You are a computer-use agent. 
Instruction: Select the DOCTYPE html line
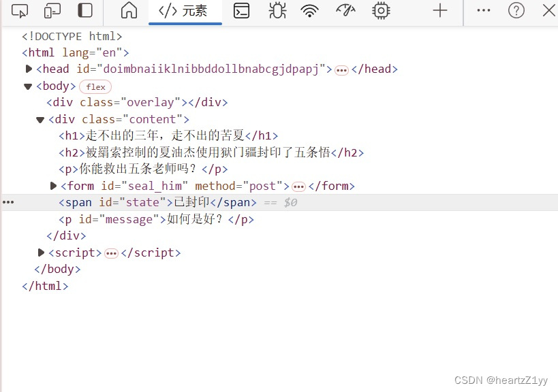pos(72,36)
